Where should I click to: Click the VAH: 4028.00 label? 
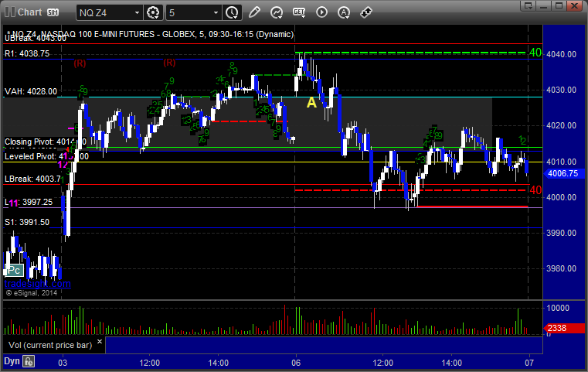(x=31, y=91)
